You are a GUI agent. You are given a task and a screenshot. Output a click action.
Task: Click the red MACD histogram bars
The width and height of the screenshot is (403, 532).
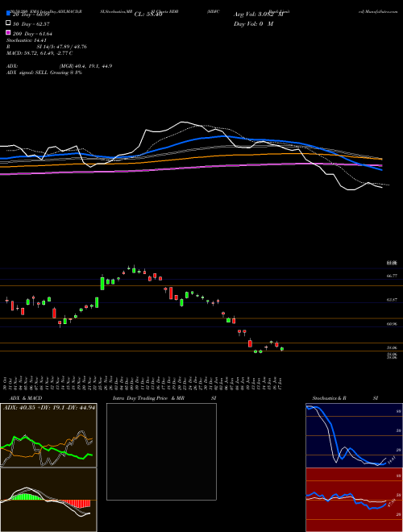[77, 504]
